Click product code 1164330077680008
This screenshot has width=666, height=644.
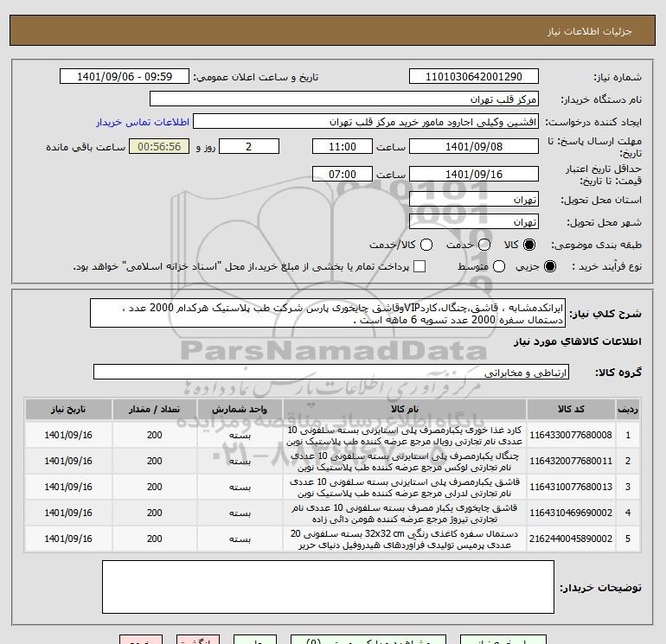pos(571,435)
